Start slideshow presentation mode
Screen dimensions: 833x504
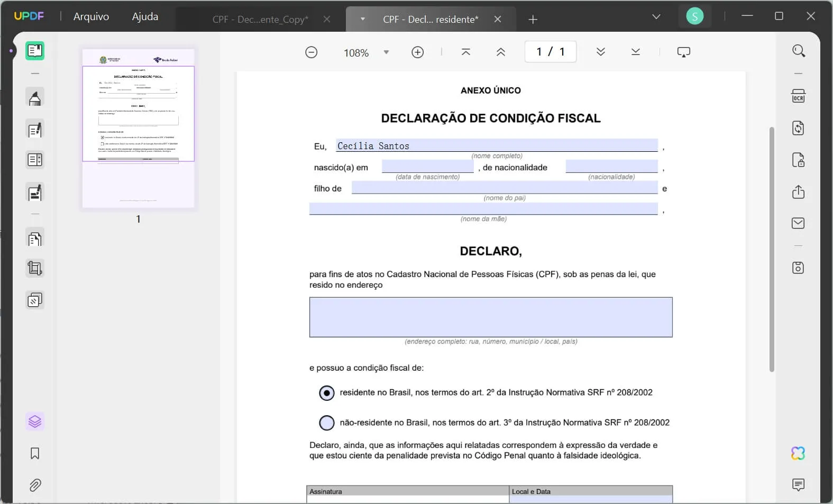pyautogui.click(x=684, y=52)
